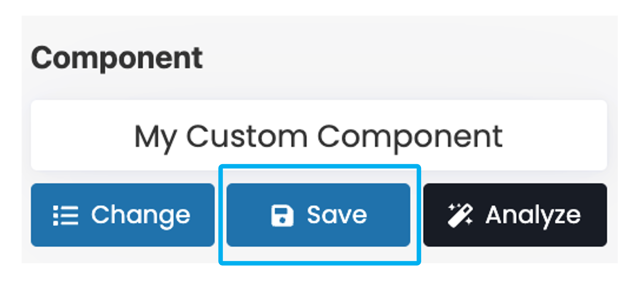Click the magic wand icon on Analyze
644x284 pixels.
[x=460, y=215]
